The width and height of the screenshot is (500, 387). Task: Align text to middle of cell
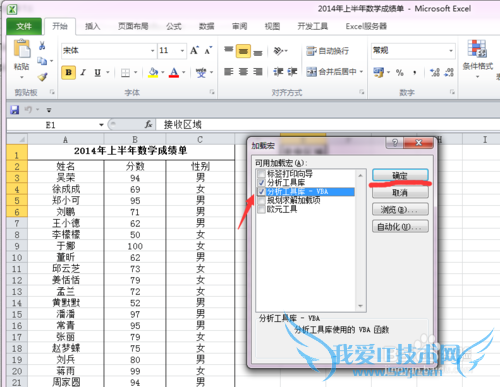(243, 51)
